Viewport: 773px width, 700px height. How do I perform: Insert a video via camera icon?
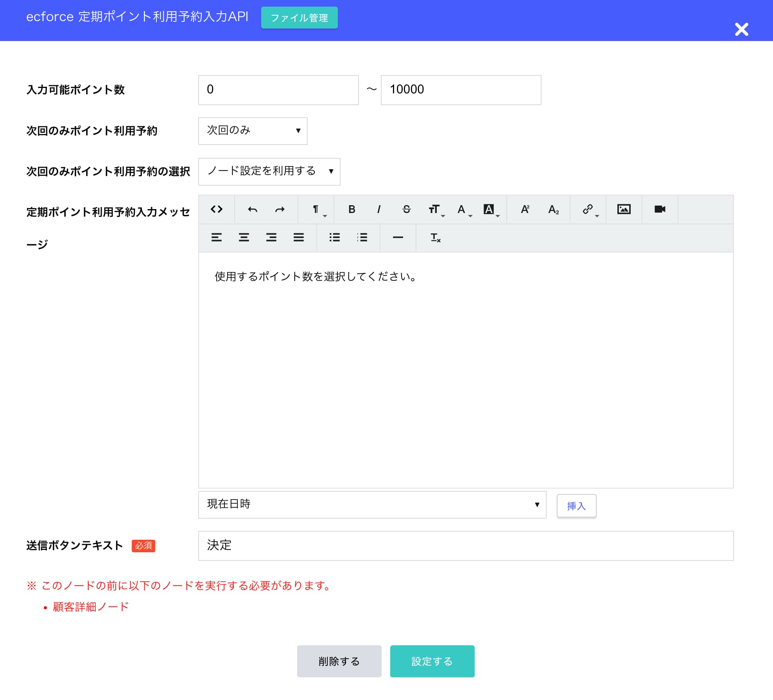[660, 209]
